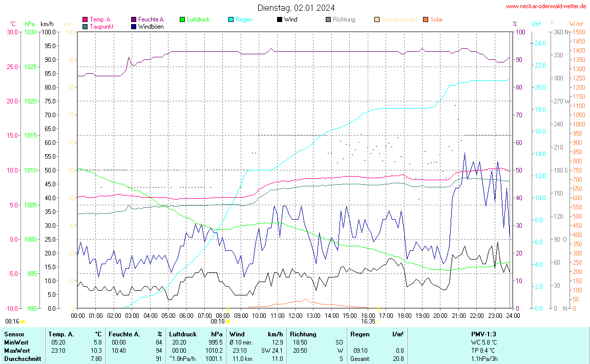Click the Regen Gesamt value 20.8
The width and height of the screenshot is (590, 364).
coord(397,359)
